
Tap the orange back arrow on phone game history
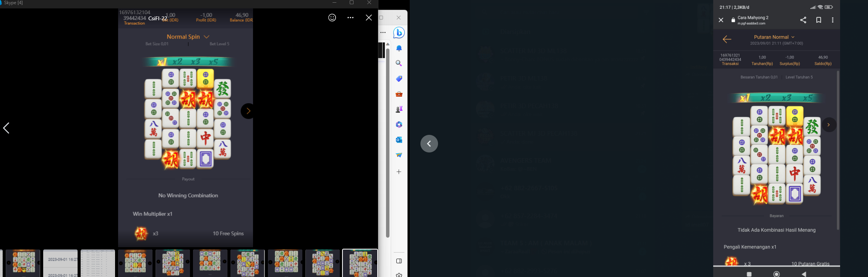coord(727,39)
